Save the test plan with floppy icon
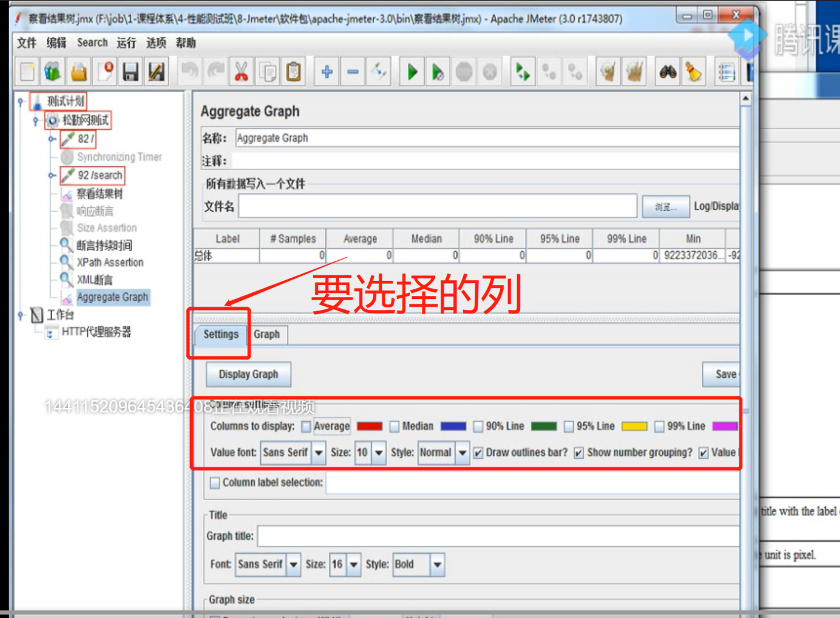The image size is (840, 618). [130, 72]
